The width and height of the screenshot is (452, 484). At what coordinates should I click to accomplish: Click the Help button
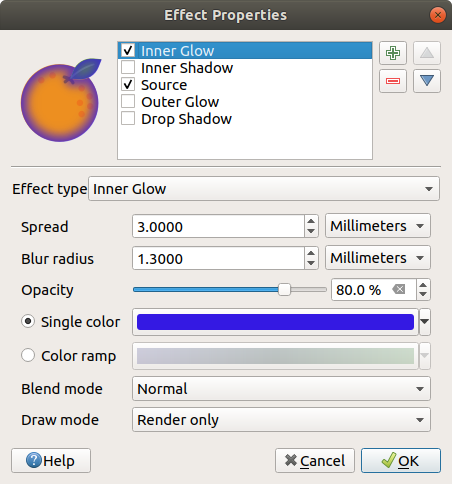51,461
